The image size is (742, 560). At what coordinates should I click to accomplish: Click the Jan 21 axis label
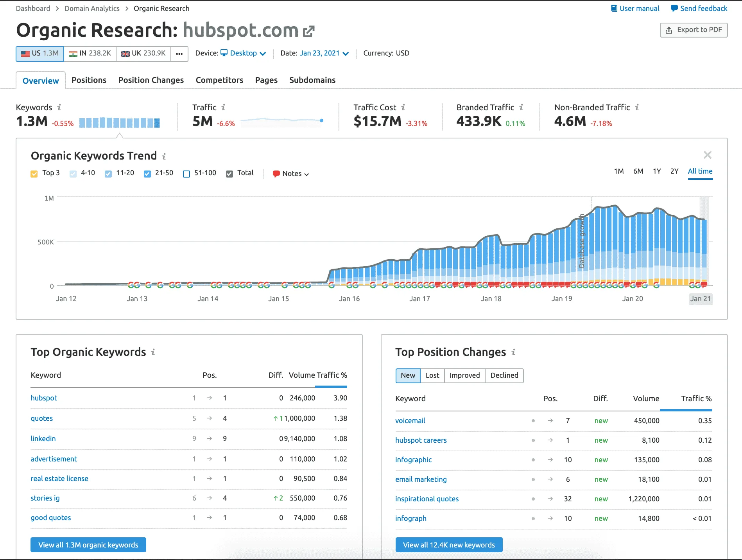701,299
